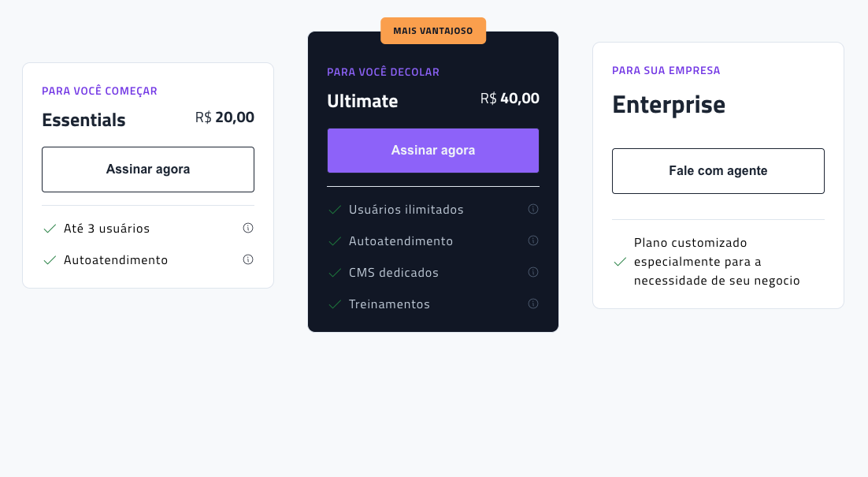Select the checkmark beside Usuários ilimitados
The width and height of the screenshot is (868, 477).
tap(334, 209)
